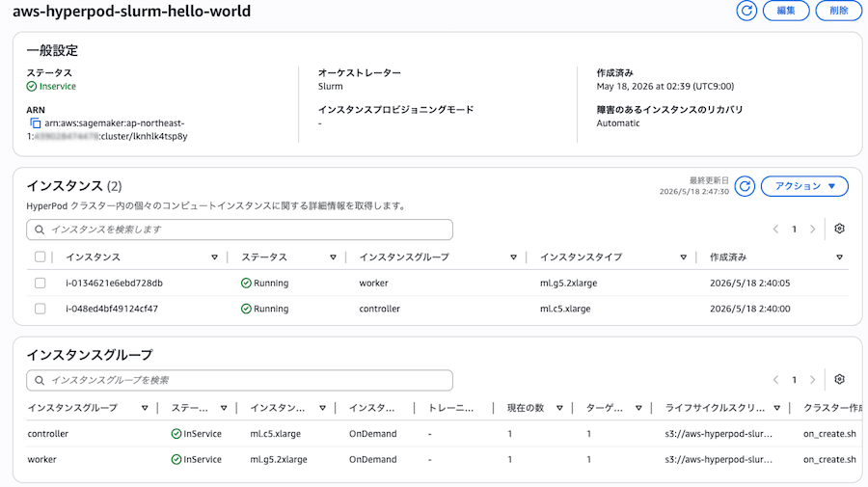Refresh the instances list
Viewport: 868px width, 487px height.
tap(745, 186)
